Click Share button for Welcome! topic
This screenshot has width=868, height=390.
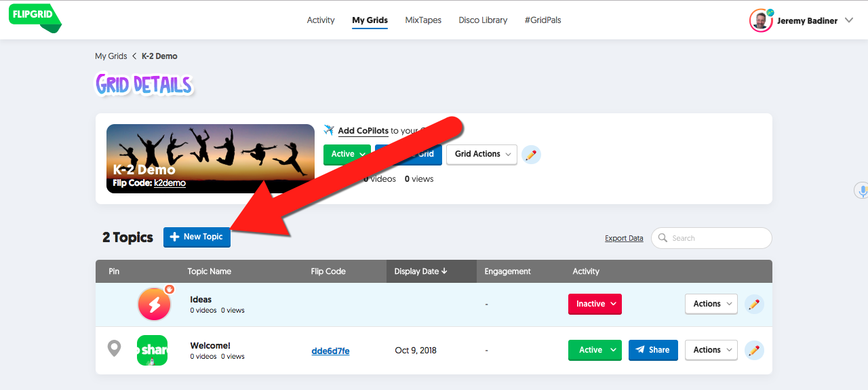point(653,350)
